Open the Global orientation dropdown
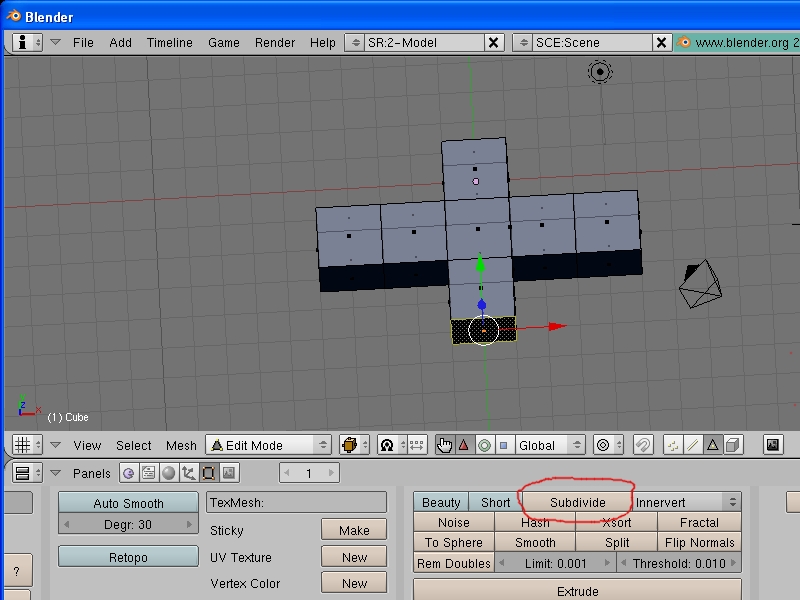The height and width of the screenshot is (600, 800). pos(549,445)
